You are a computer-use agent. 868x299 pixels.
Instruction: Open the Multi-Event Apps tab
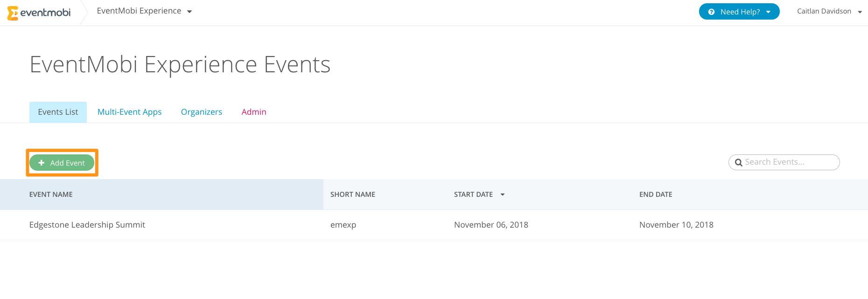(x=129, y=112)
